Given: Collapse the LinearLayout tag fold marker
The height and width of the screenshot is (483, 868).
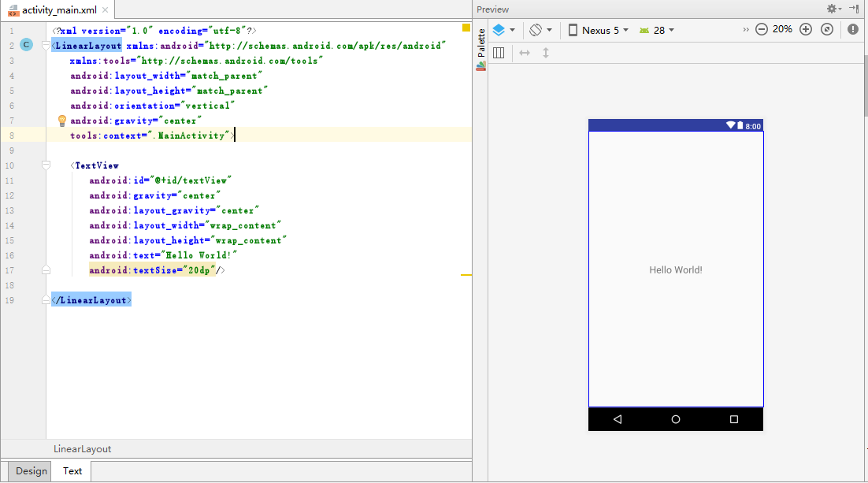Looking at the screenshot, I should point(46,46).
